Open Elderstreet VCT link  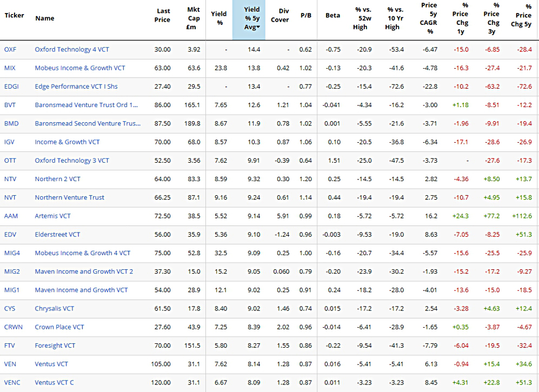[x=57, y=235]
